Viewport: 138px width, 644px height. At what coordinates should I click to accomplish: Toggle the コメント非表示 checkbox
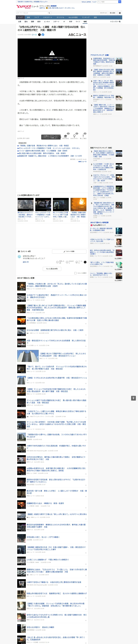(75, 273)
